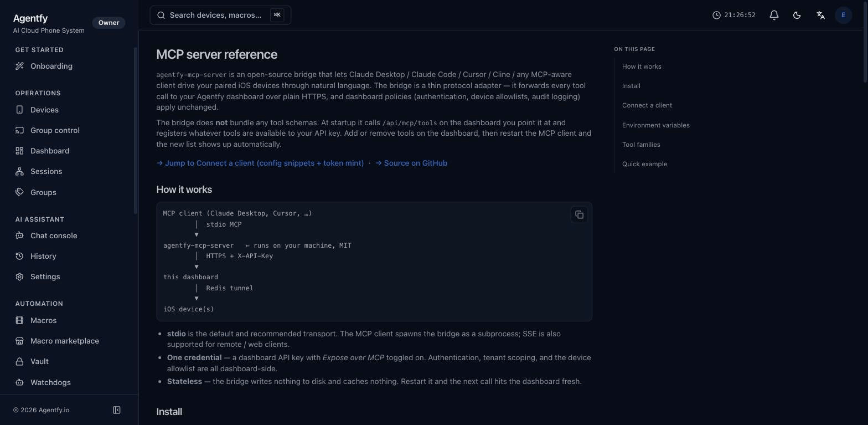Viewport: 868px width, 425px height.
Task: Click the How it works heading
Action: 184,190
